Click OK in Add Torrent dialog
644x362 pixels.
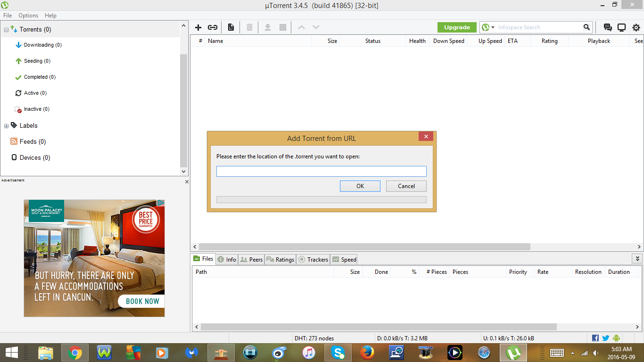360,186
